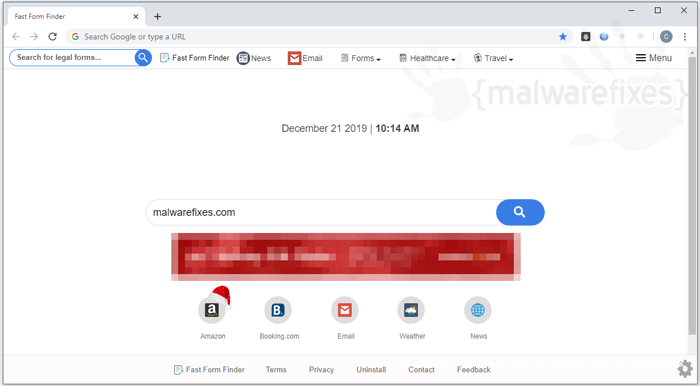The width and height of the screenshot is (700, 386).
Task: Click the toolbar legal forms search button
Action: coord(143,58)
